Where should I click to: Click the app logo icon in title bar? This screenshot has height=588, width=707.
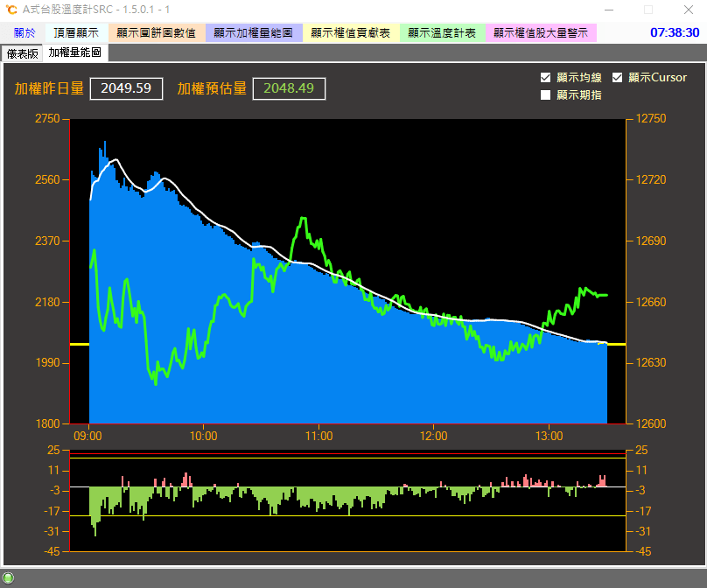(11, 9)
